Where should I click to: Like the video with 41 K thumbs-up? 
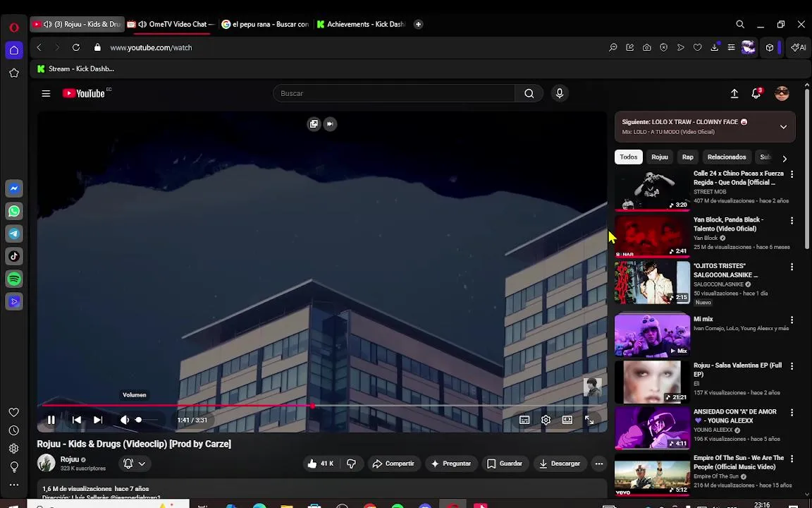click(x=321, y=464)
